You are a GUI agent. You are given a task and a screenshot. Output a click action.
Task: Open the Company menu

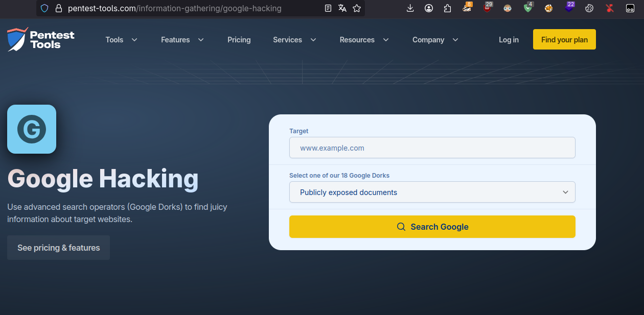point(428,40)
